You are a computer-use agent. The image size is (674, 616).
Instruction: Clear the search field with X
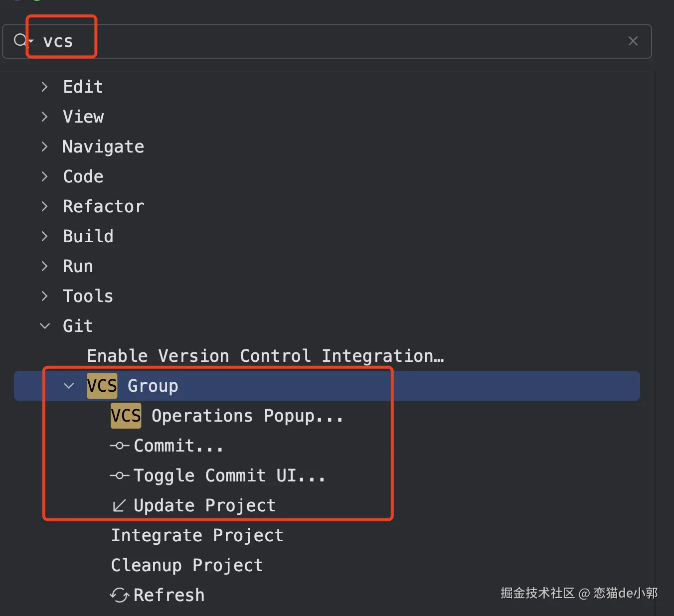pos(633,41)
